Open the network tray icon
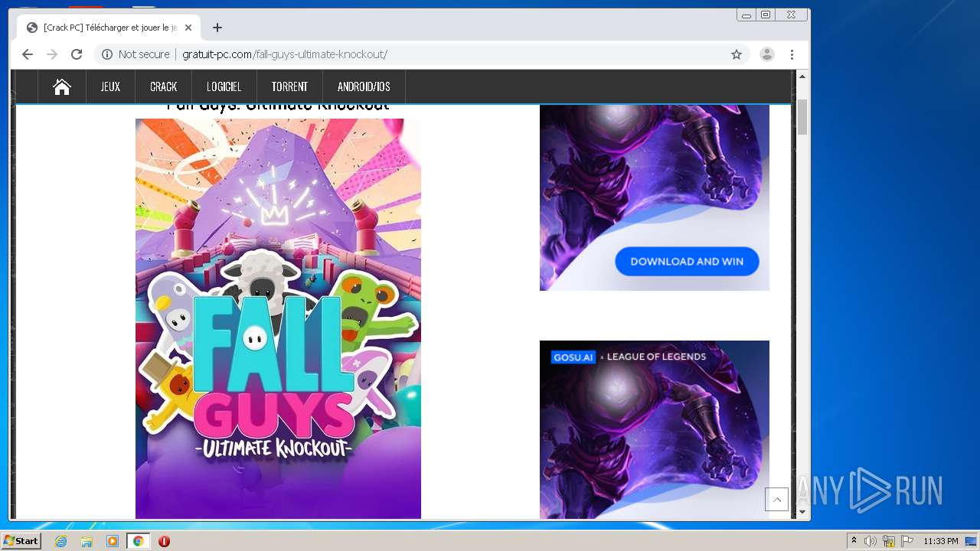 889,541
